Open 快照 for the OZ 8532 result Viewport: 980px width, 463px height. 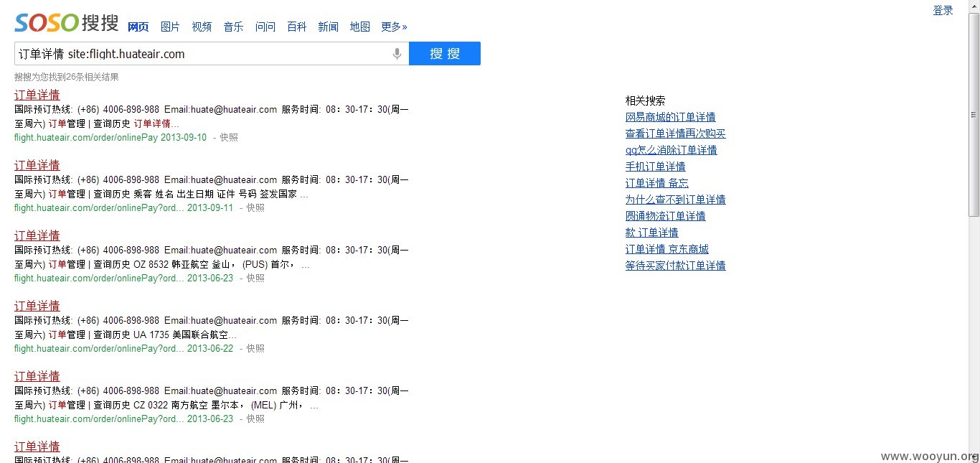tap(255, 278)
